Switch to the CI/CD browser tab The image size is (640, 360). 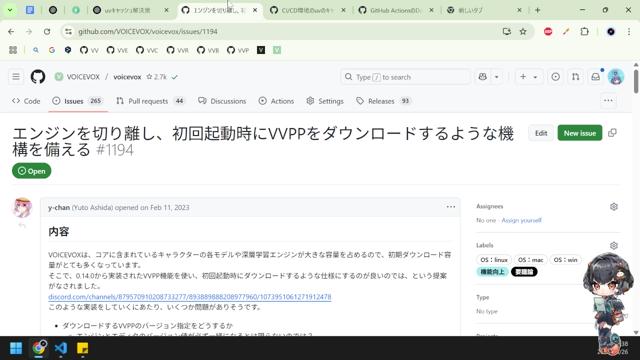[307, 10]
